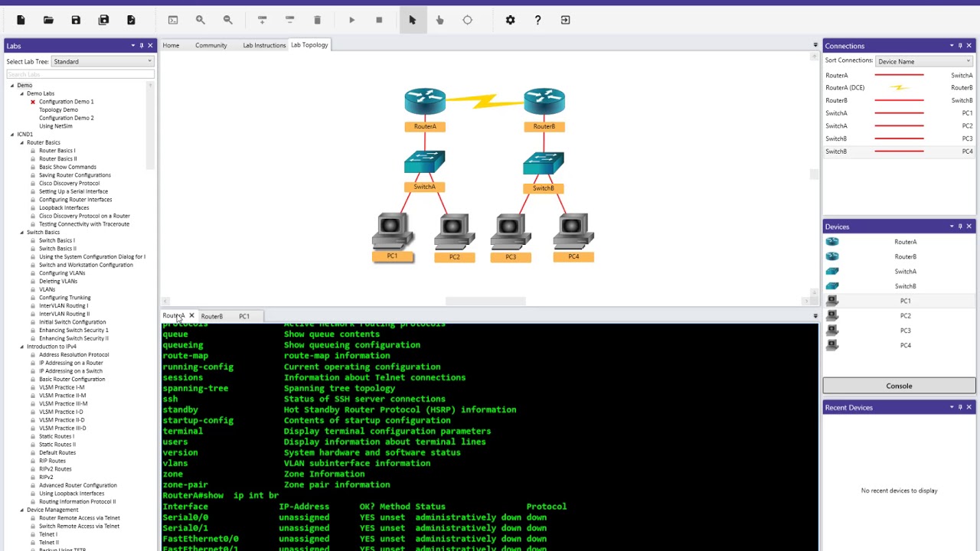
Task: Select the PC4 computer in topology
Action: point(573,230)
